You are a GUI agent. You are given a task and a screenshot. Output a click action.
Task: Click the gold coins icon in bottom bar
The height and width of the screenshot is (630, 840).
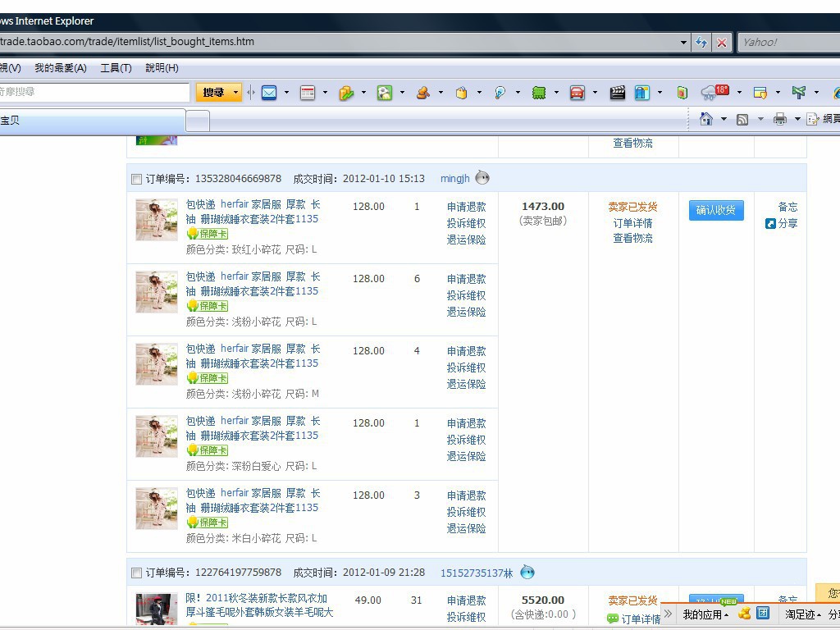pyautogui.click(x=744, y=614)
